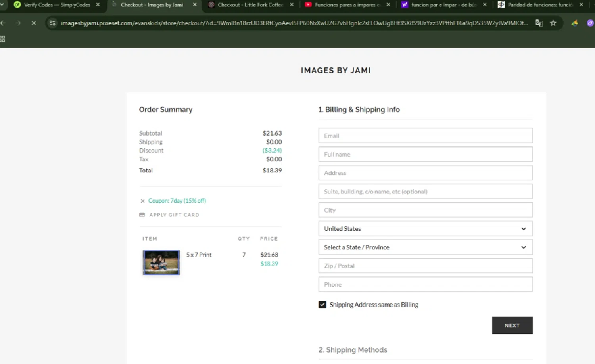Click the discounted item price $18.39

pyautogui.click(x=269, y=264)
